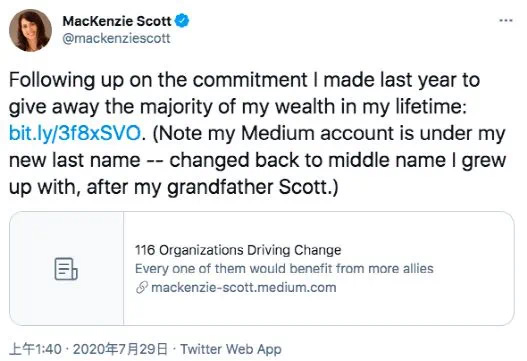The image size is (527, 361).
Task: Visit mackenzie-scott.medium.com domain link
Action: 244,288
